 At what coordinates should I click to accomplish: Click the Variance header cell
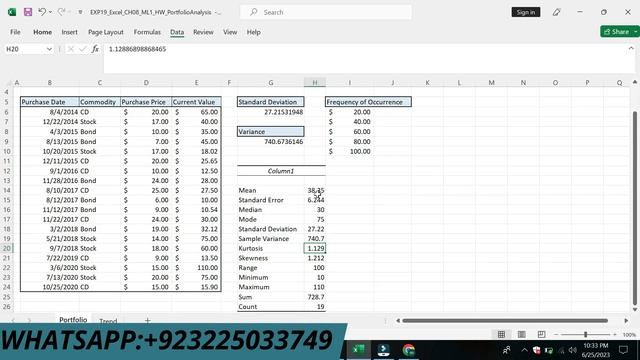click(271, 131)
